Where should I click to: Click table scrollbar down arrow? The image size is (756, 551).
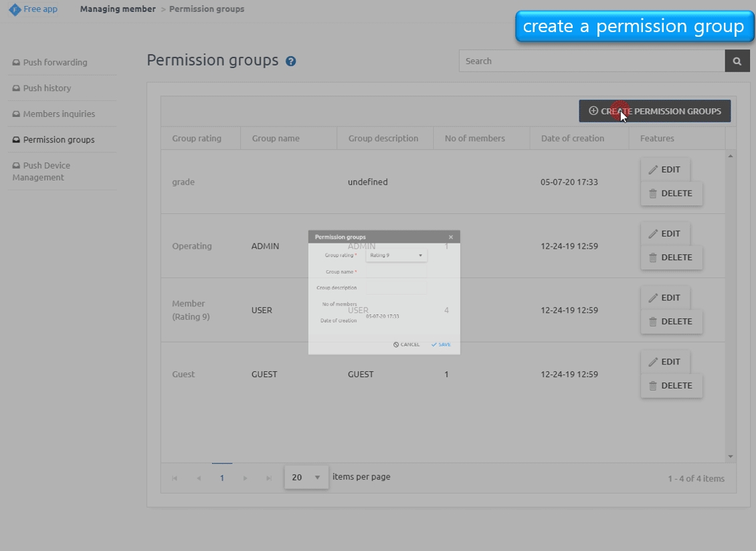731,456
